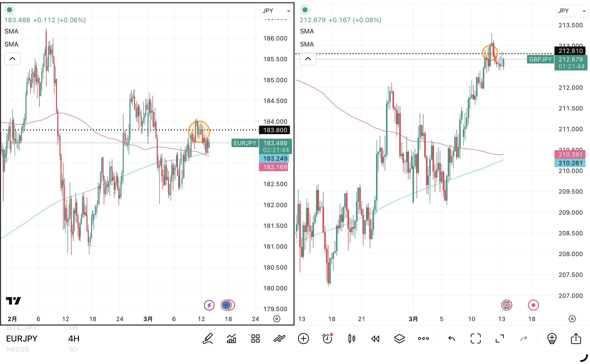The height and width of the screenshot is (364, 590).
Task: Open the alerts alarm clock icon
Action: coord(327,339)
